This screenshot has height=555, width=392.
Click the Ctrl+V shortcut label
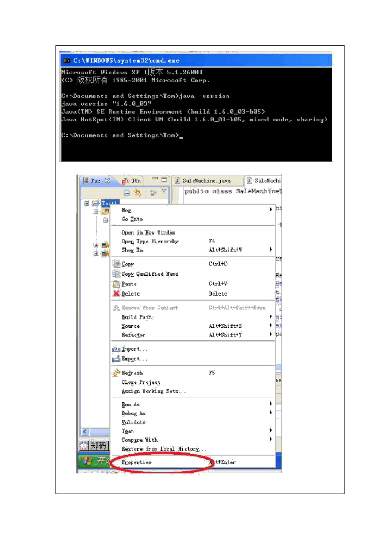pyautogui.click(x=218, y=284)
